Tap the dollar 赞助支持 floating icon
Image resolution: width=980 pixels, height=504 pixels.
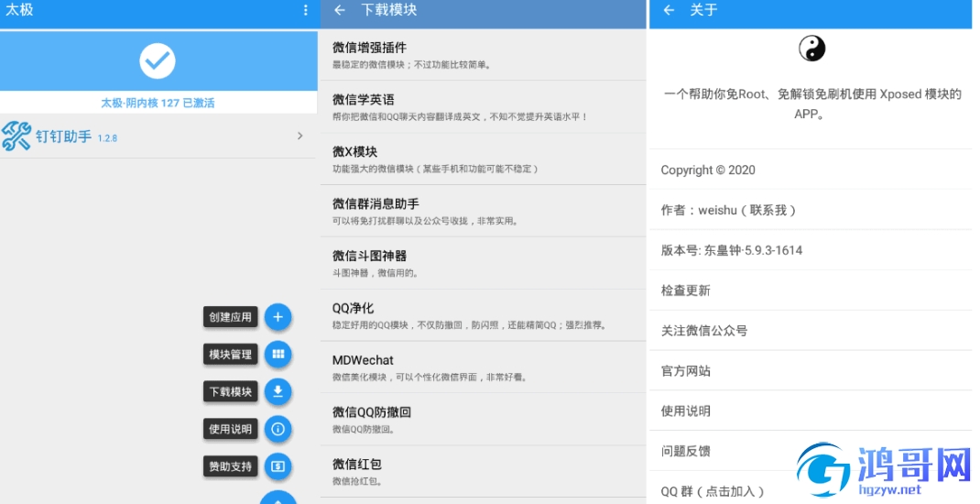click(278, 466)
